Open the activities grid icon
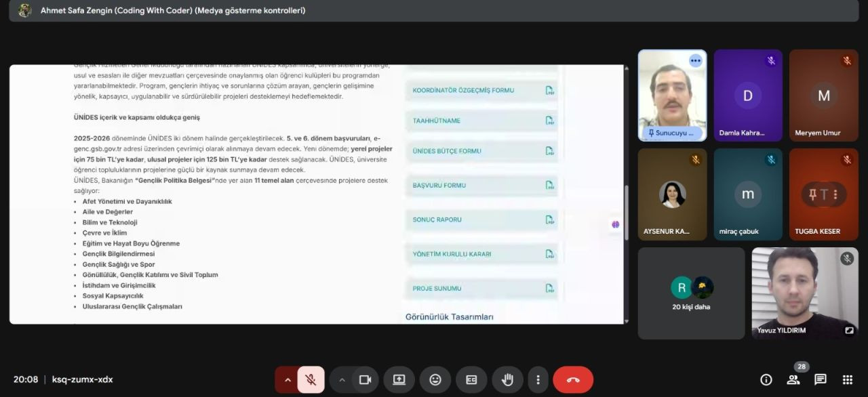This screenshot has height=397, width=868. click(x=847, y=379)
